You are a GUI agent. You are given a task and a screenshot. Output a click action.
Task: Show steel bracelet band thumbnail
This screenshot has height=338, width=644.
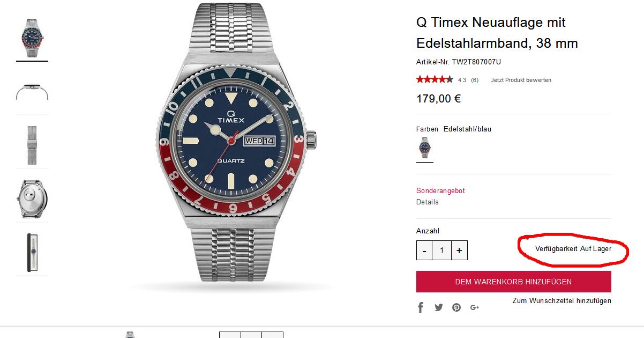pyautogui.click(x=32, y=145)
